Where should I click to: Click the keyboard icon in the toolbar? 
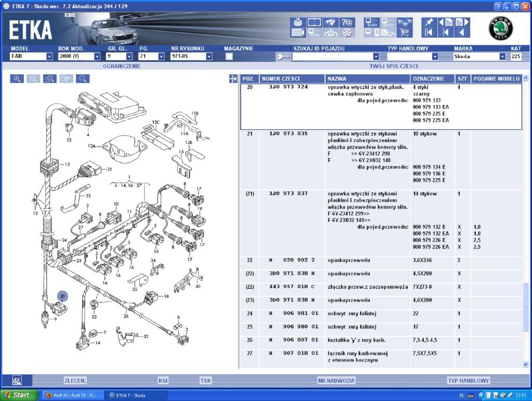(x=298, y=33)
